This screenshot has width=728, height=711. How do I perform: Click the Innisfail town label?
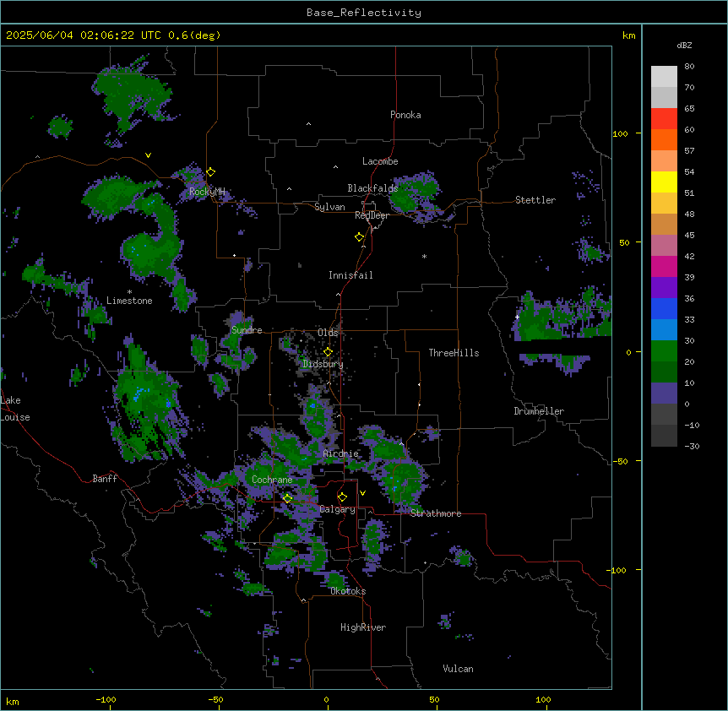tap(350, 275)
